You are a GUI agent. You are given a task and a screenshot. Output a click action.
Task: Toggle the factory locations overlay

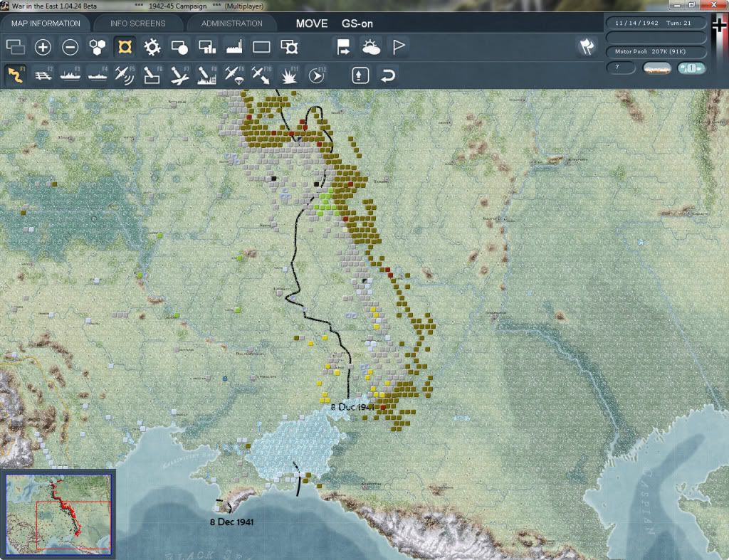(x=234, y=47)
